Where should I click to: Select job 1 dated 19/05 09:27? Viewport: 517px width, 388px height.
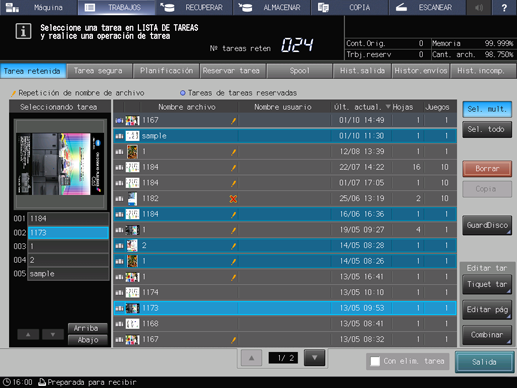pyautogui.click(x=285, y=230)
